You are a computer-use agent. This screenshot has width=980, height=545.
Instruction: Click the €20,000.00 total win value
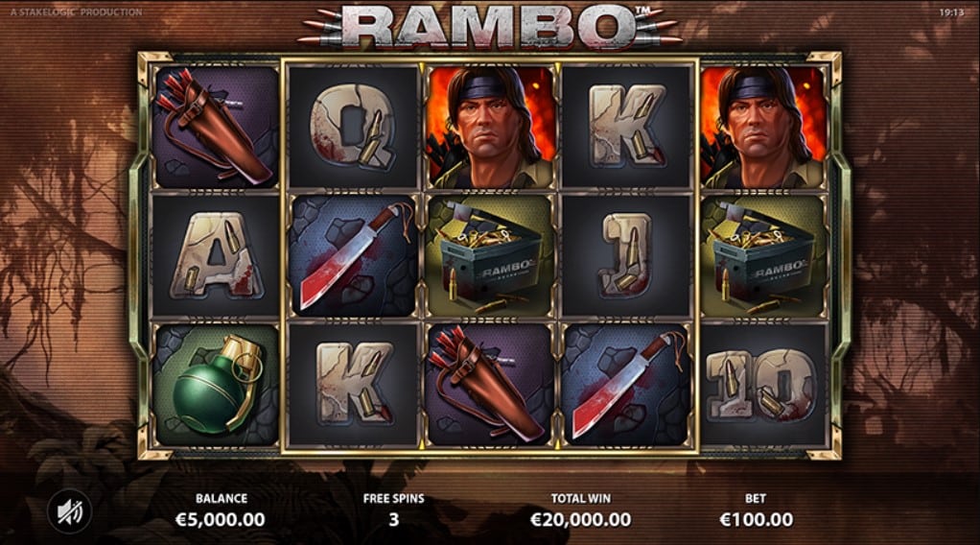[x=581, y=519]
